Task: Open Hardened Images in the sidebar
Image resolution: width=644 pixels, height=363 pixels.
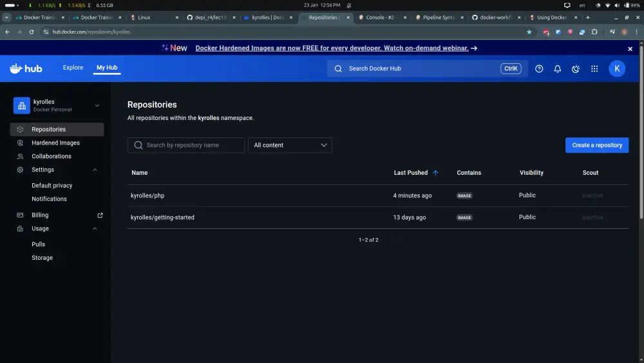Action: click(x=55, y=142)
